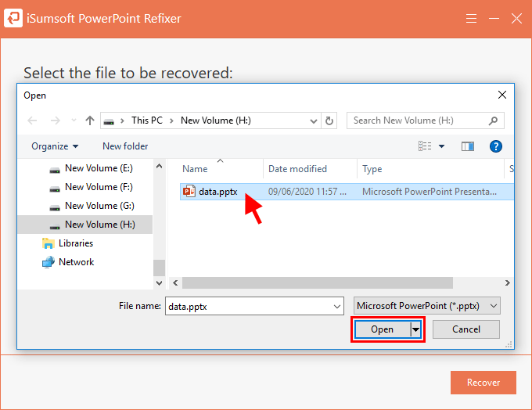532x410 pixels.
Task: Click the Network computer icon
Action: point(49,262)
